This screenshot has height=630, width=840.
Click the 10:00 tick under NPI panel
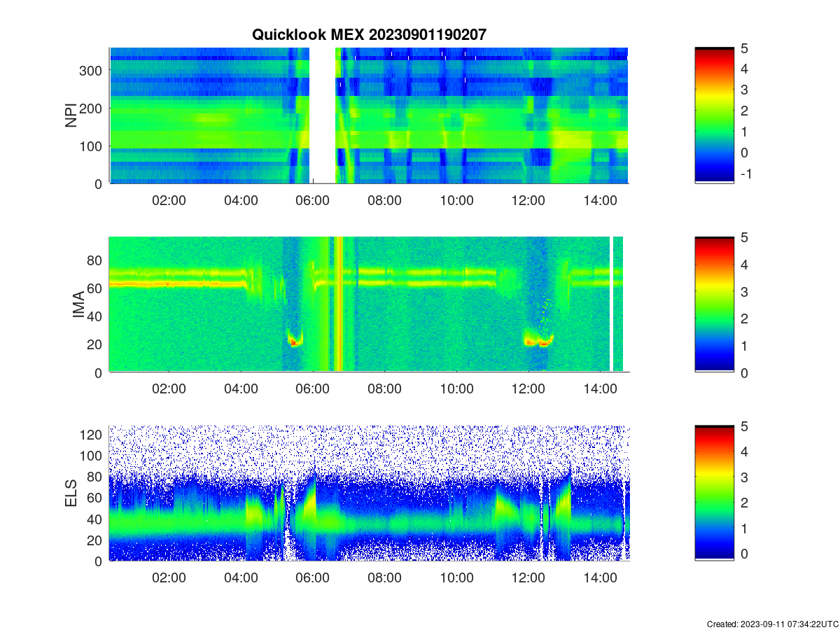coord(456,200)
